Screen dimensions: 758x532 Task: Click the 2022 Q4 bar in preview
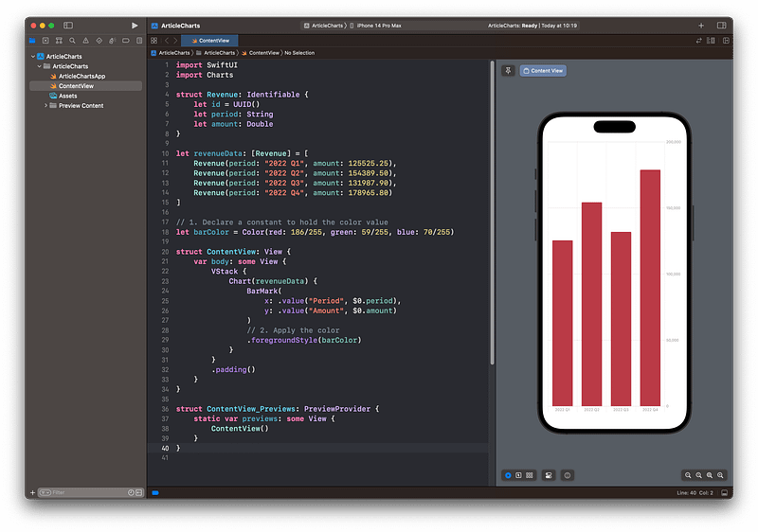pyautogui.click(x=650, y=288)
